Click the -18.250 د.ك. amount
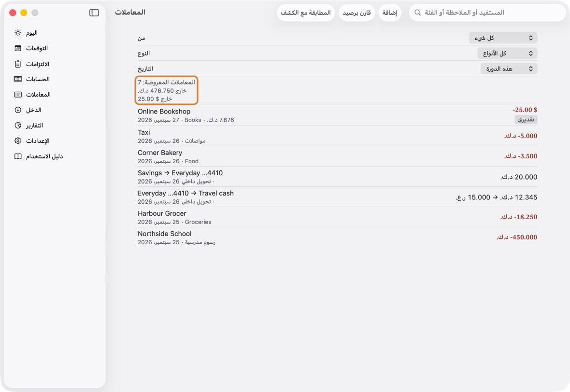The image size is (570, 392). [519, 217]
